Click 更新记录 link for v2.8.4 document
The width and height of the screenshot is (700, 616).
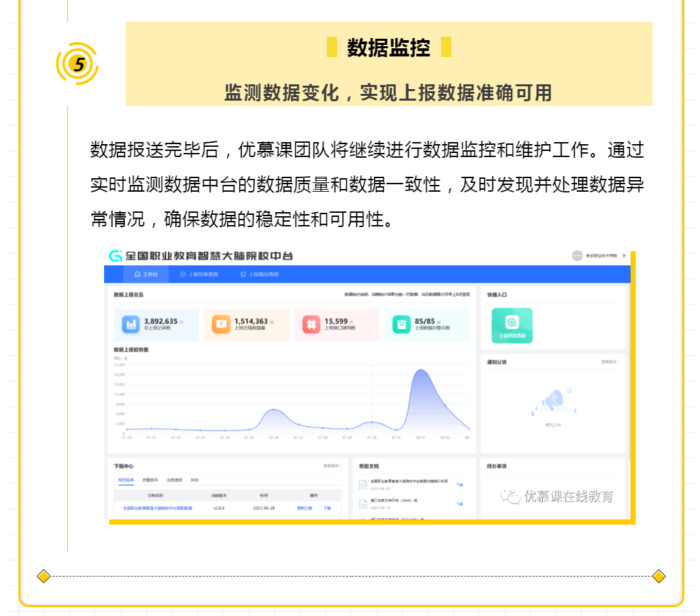(305, 508)
